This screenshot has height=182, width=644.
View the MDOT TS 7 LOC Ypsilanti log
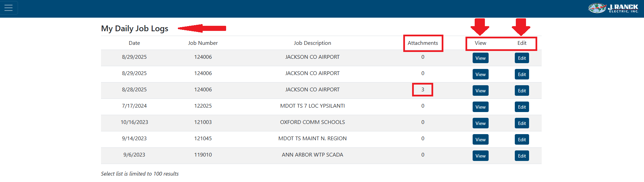pos(480,107)
